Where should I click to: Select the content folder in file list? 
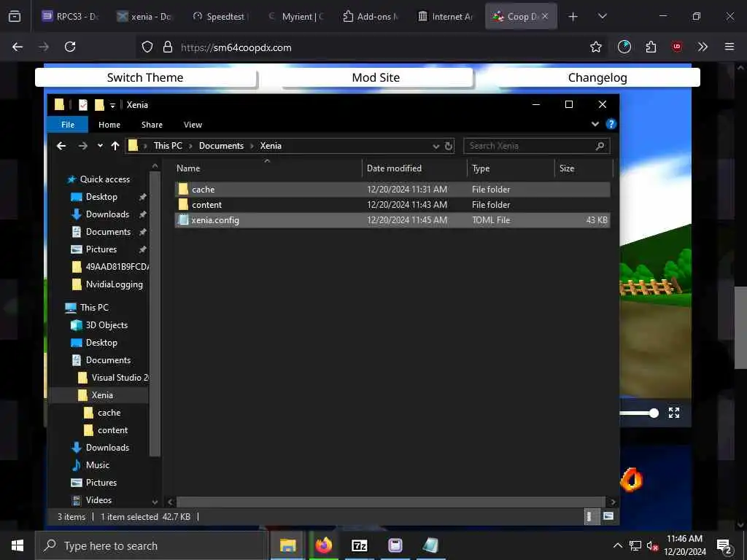click(x=392, y=205)
